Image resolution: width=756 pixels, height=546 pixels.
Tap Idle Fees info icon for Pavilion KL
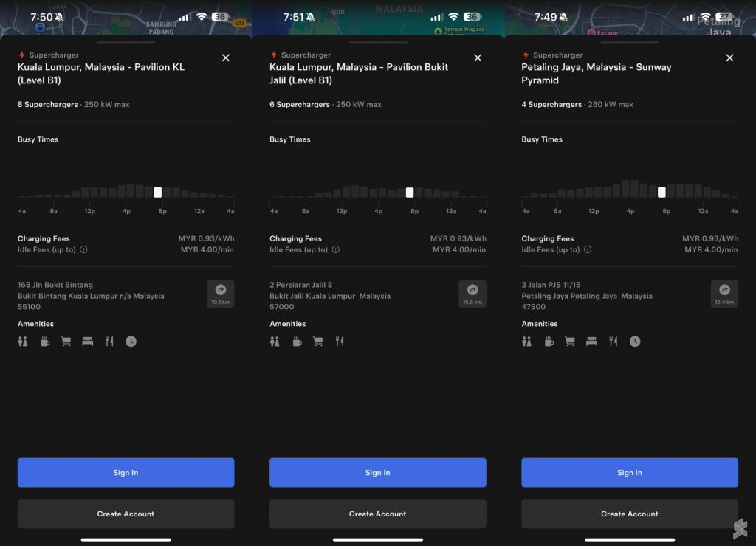click(x=83, y=249)
